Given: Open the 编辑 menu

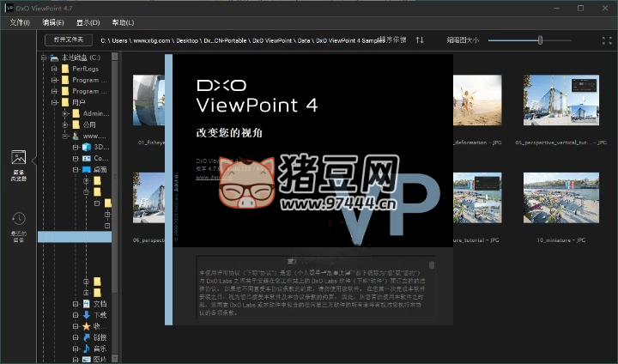Looking at the screenshot, I should [53, 22].
